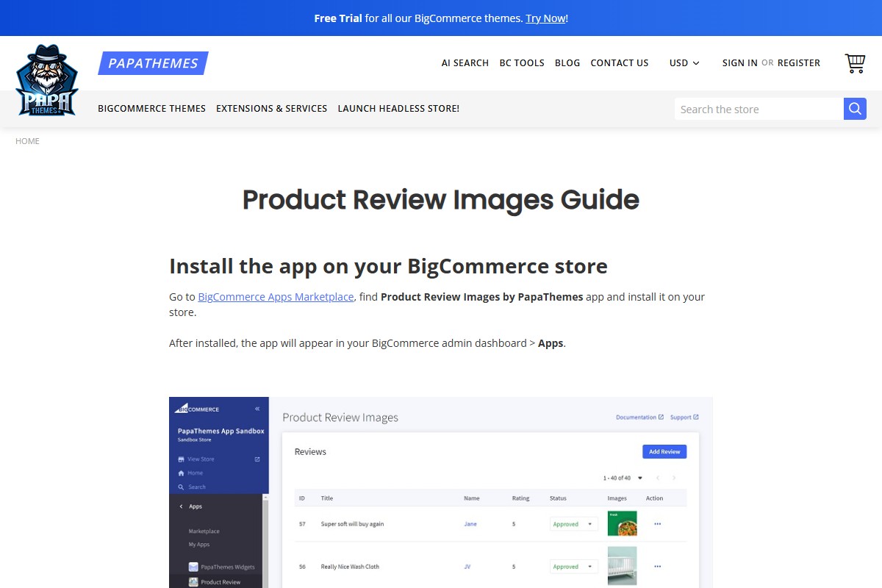Click the Home icon in sandbox sidebar
This screenshot has height=588, width=882.
(180, 473)
